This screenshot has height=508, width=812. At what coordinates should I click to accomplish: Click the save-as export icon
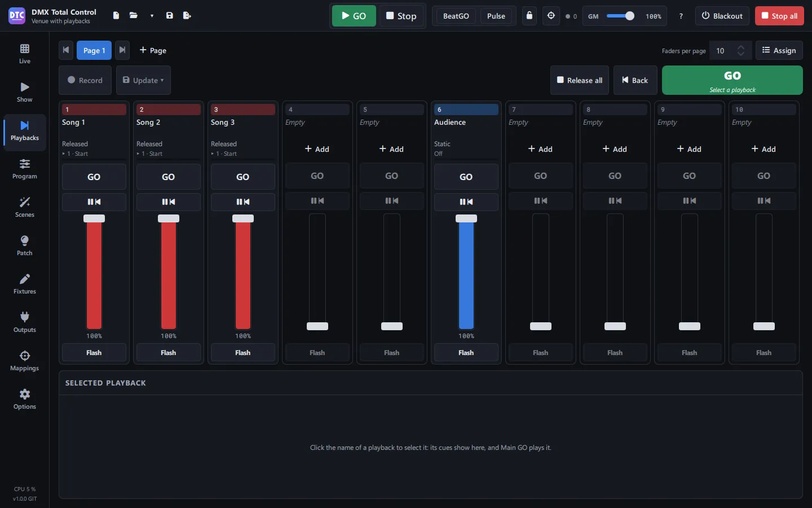tap(187, 16)
